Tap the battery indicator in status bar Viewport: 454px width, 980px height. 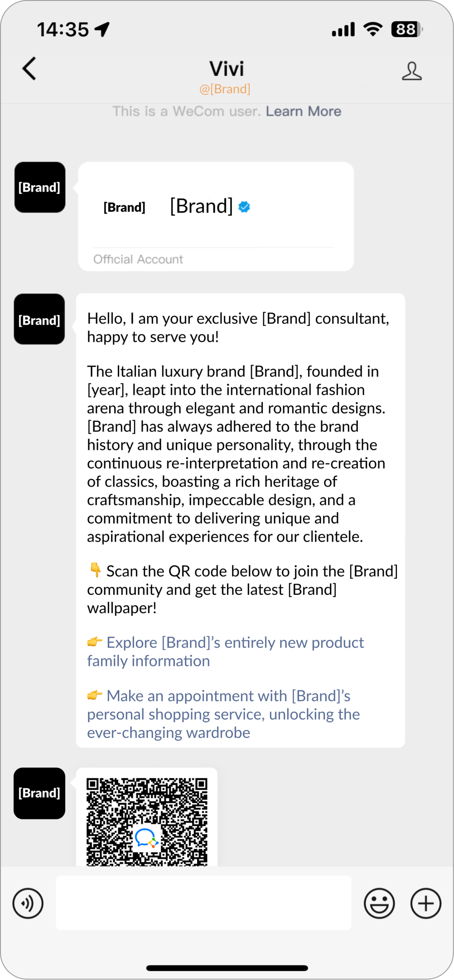(x=406, y=29)
